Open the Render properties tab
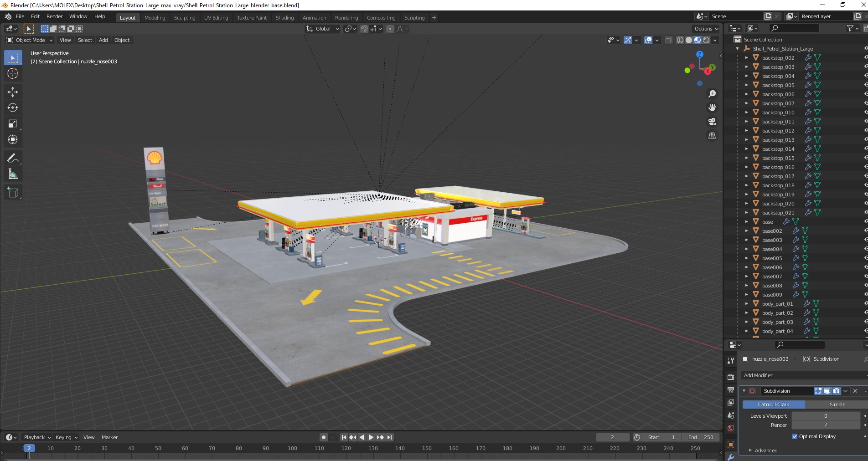 731,377
